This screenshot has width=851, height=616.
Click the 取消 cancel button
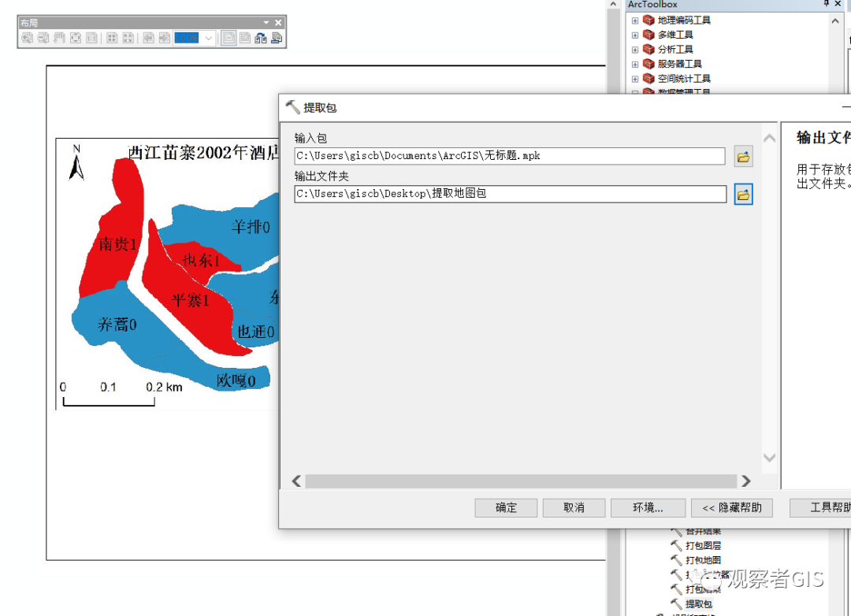coord(574,508)
